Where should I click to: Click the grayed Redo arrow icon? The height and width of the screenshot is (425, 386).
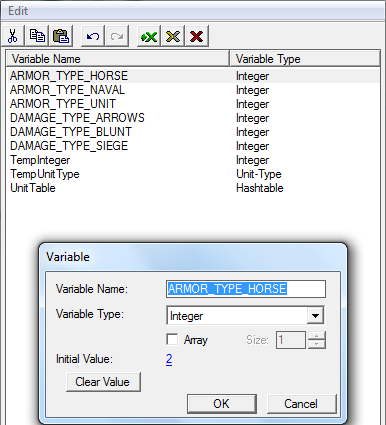tap(117, 36)
